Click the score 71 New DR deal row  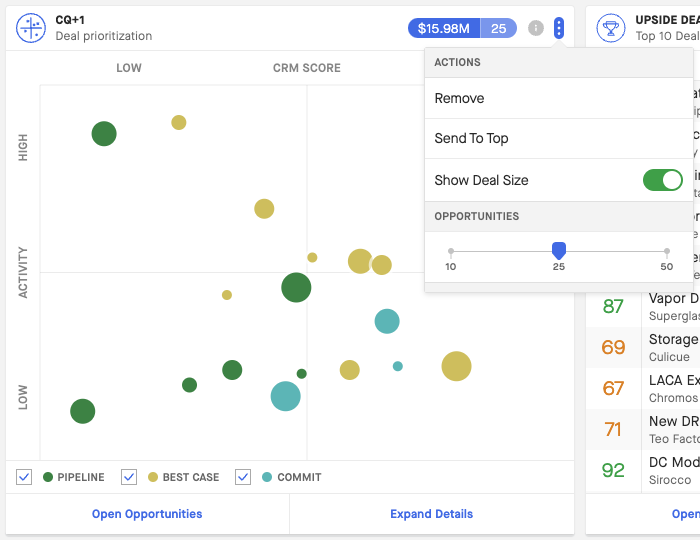643,429
